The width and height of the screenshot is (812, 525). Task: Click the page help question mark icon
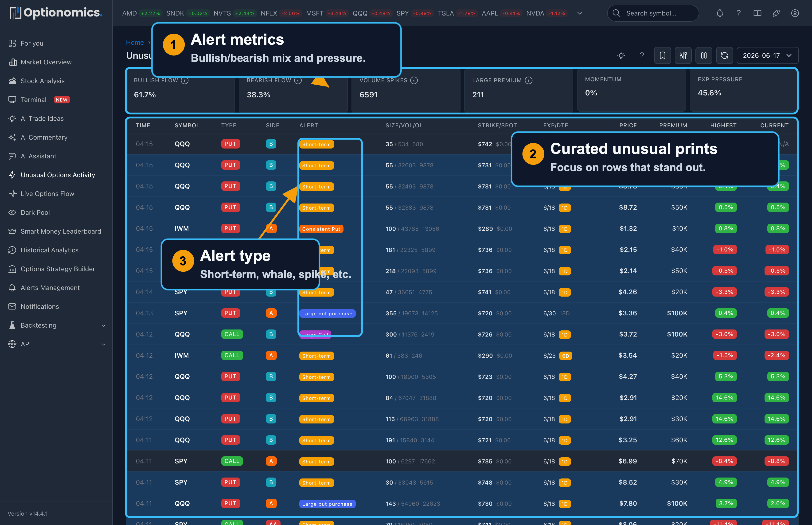[x=642, y=55]
